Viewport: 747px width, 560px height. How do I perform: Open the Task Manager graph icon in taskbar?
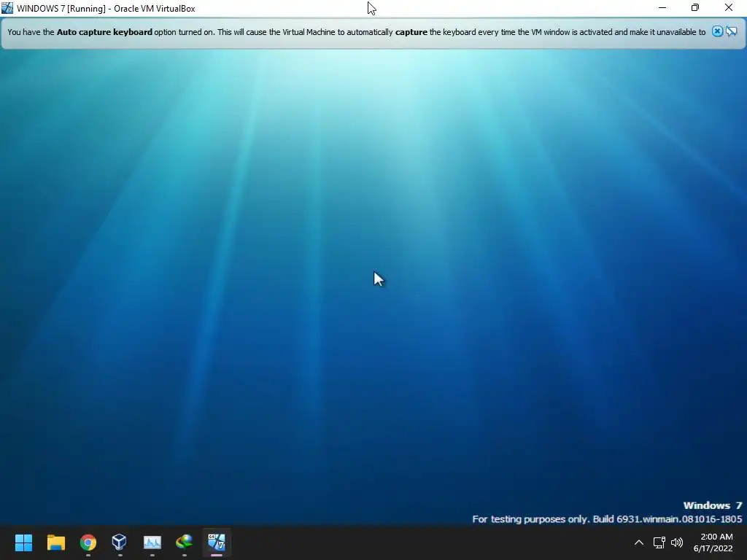152,542
